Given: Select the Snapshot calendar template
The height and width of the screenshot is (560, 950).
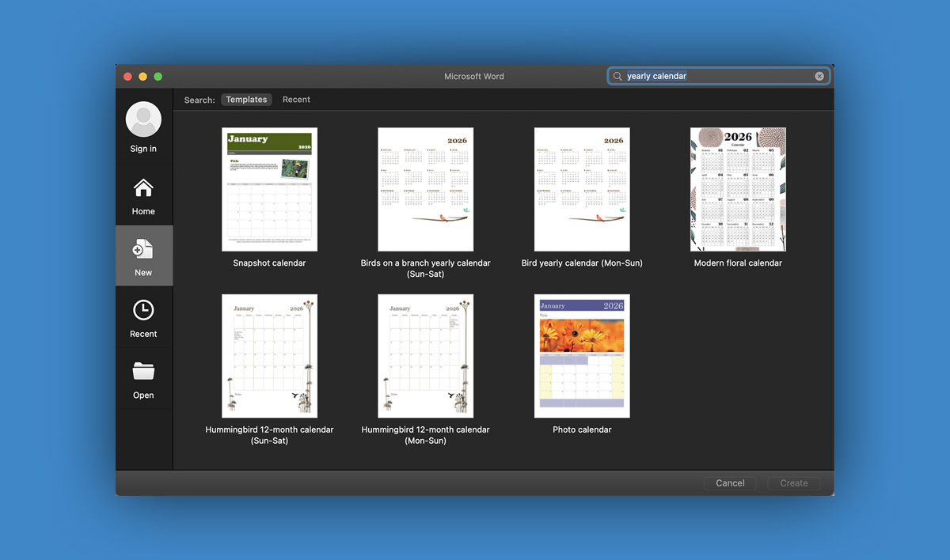Looking at the screenshot, I should (269, 189).
